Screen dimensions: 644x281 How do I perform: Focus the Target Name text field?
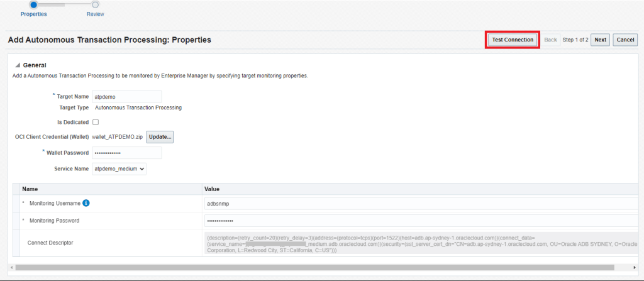[x=126, y=97]
